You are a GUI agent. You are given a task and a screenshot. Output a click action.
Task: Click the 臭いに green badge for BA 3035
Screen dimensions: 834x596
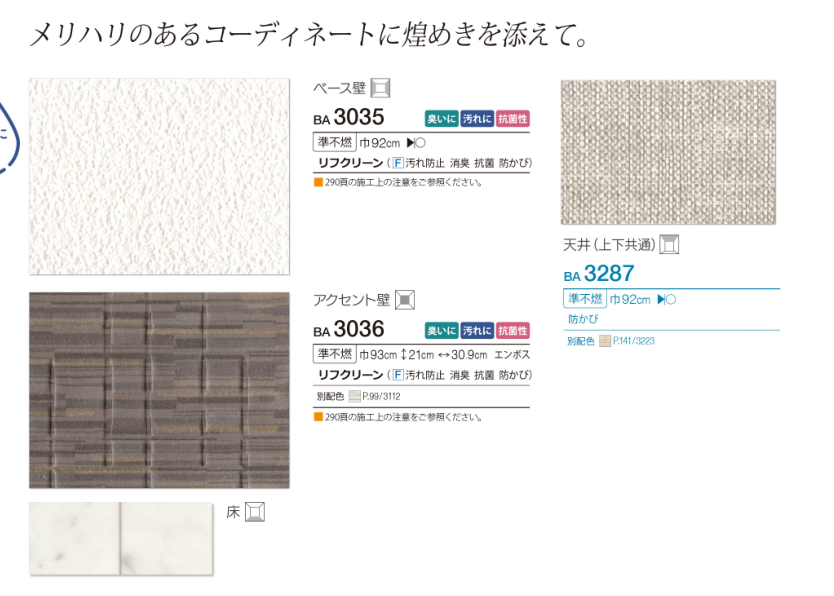441,119
